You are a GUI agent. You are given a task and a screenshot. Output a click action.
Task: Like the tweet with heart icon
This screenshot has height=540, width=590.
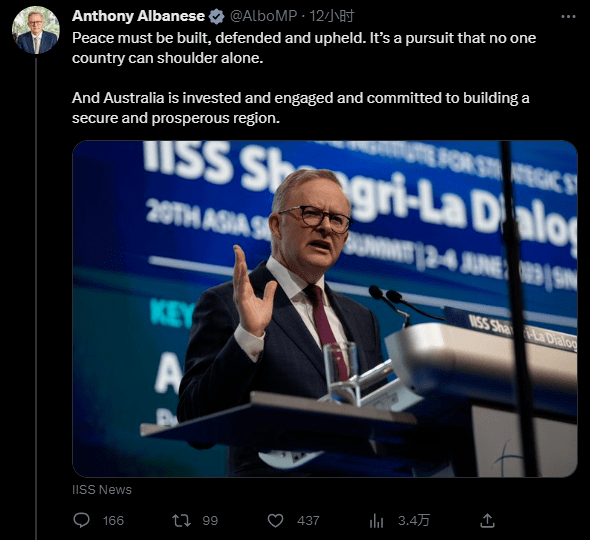point(275,521)
